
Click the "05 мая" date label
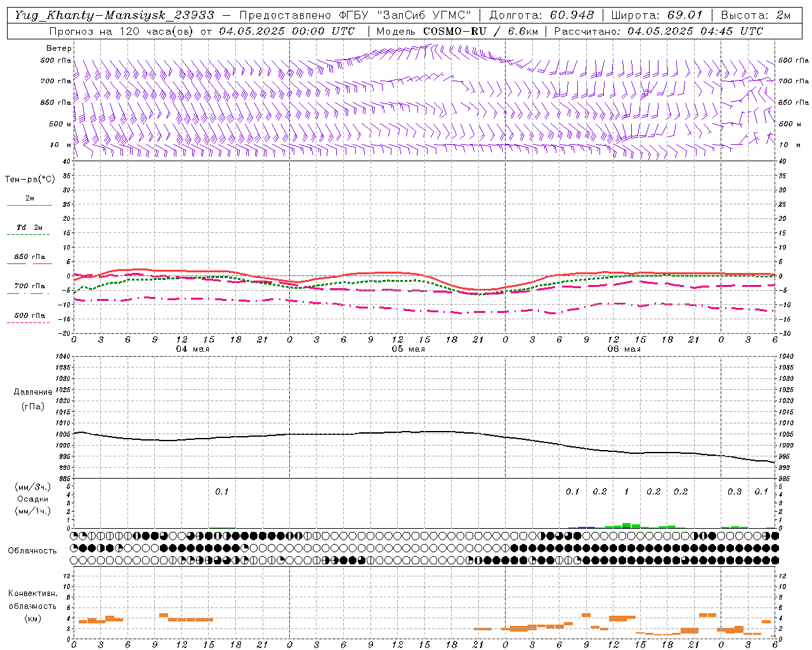(408, 348)
